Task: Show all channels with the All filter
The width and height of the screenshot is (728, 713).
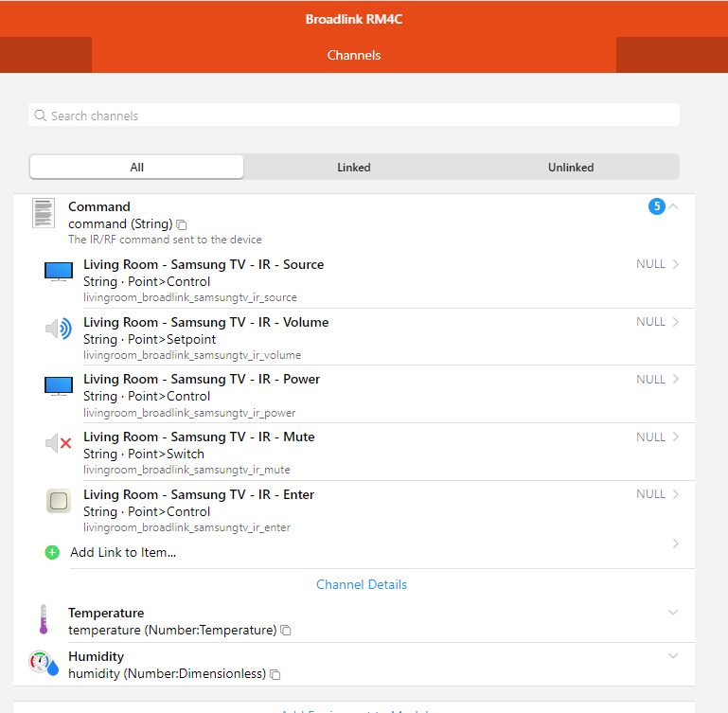Action: click(137, 168)
